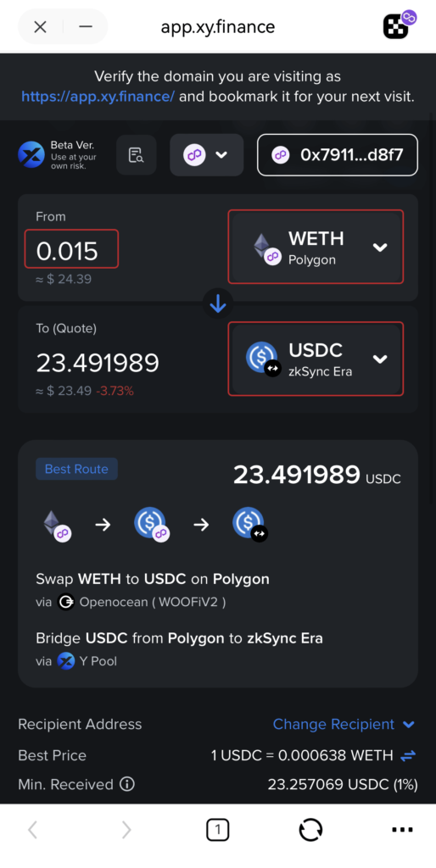Open the OKX wallet icon at top right
This screenshot has width=436, height=868.
pos(399,25)
